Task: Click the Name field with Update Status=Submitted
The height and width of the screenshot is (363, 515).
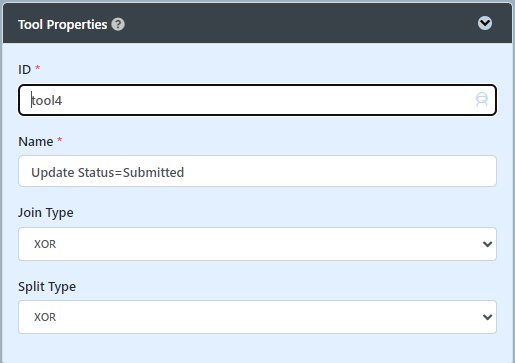Action: pos(257,171)
